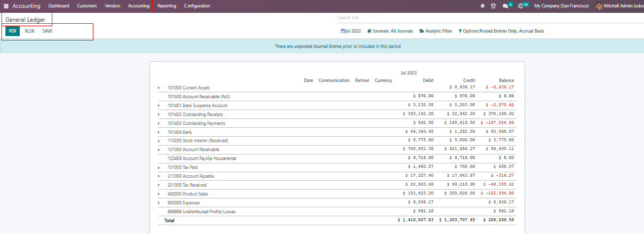The width and height of the screenshot is (644, 234).
Task: Open the VoIP phone icon
Action: 493,6
